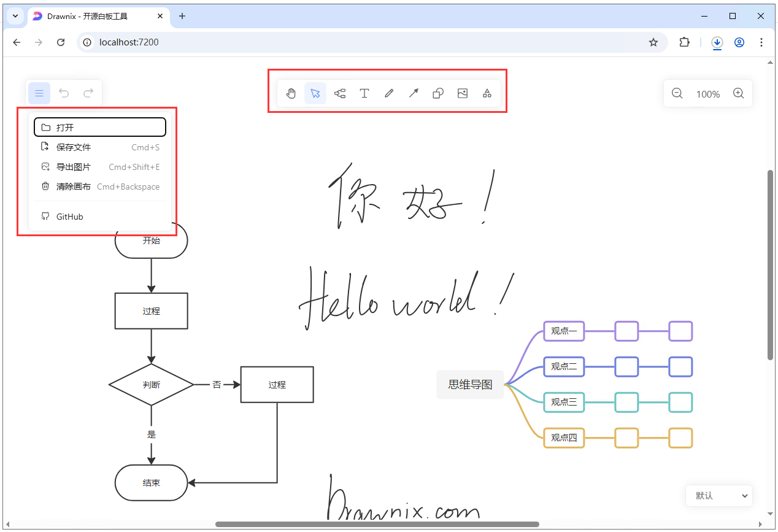This screenshot has height=532, width=778.
Task: Click the Undo icon
Action: [x=64, y=93]
